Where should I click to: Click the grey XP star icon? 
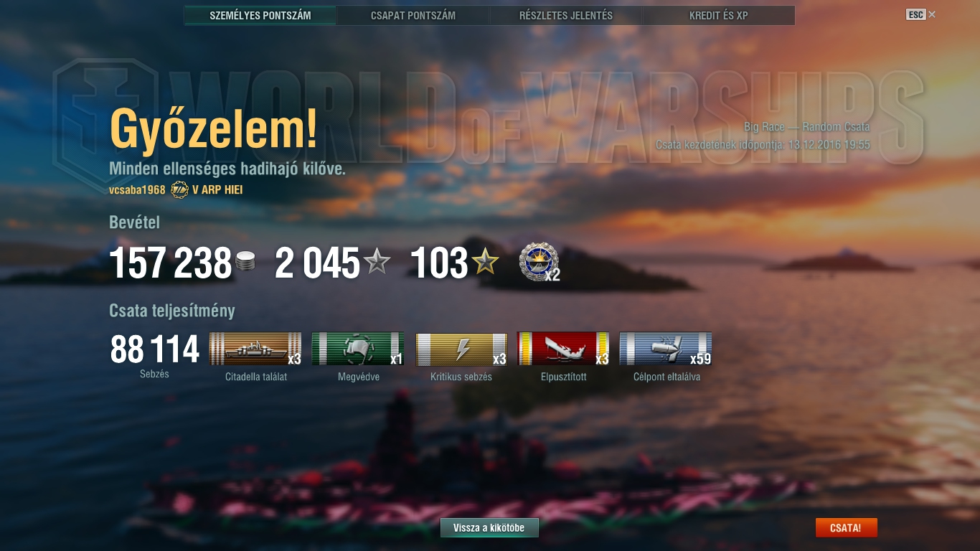pos(377,263)
